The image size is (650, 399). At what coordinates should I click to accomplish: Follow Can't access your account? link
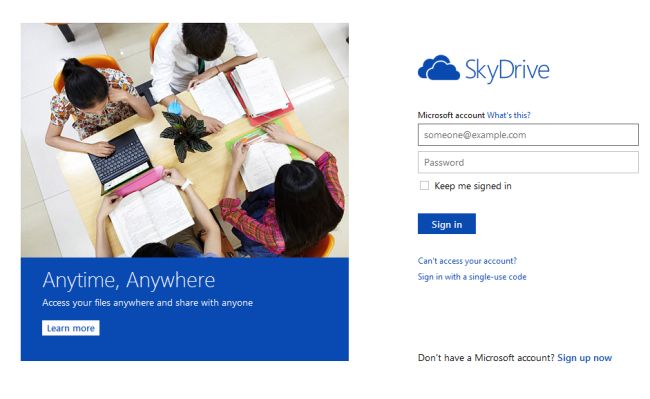[467, 261]
